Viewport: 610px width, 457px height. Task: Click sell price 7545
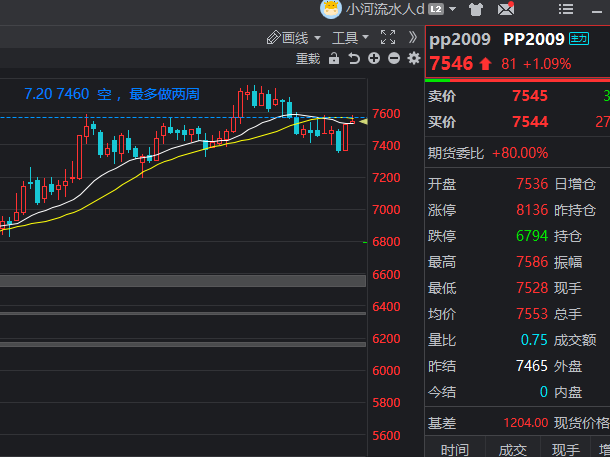click(530, 96)
